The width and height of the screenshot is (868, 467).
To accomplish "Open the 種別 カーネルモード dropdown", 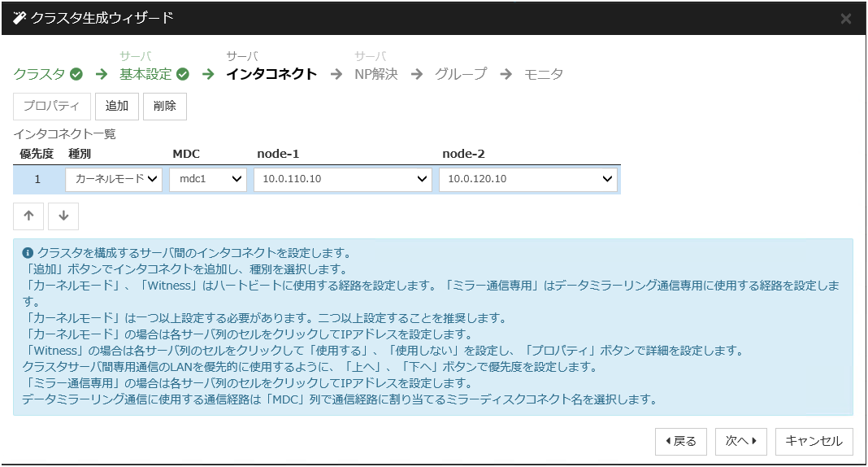I will tap(114, 179).
